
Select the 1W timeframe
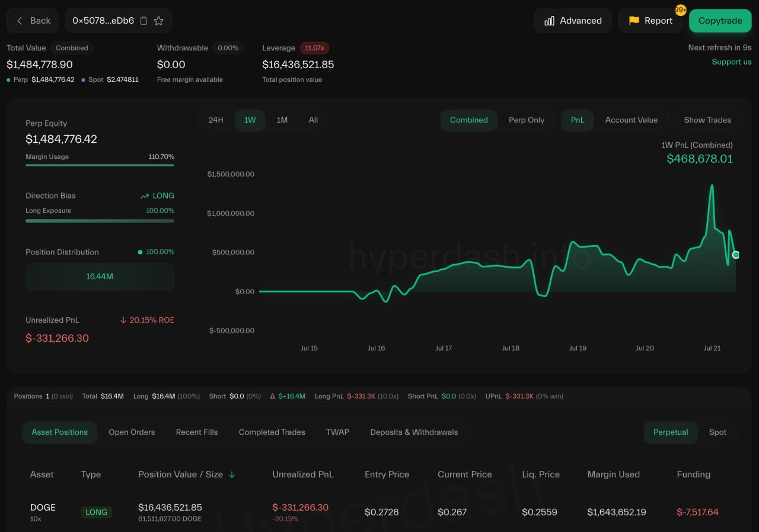pos(250,120)
